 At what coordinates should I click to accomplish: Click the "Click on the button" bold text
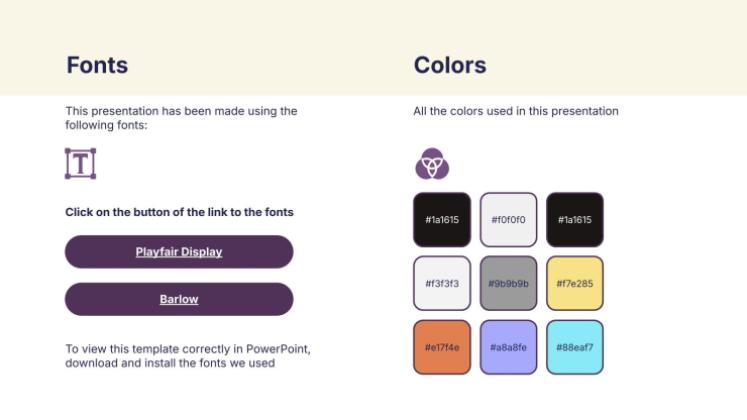179,212
